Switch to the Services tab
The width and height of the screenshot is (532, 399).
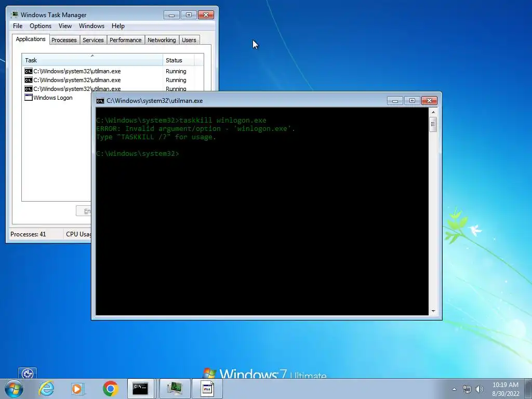(93, 40)
